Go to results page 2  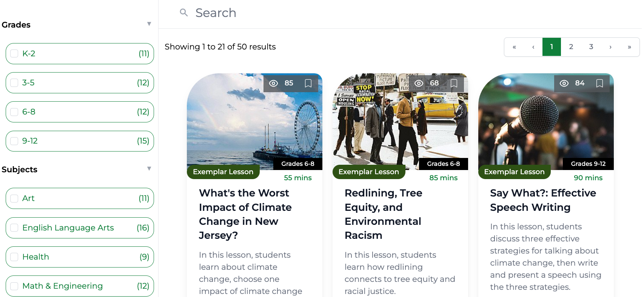pyautogui.click(x=571, y=47)
